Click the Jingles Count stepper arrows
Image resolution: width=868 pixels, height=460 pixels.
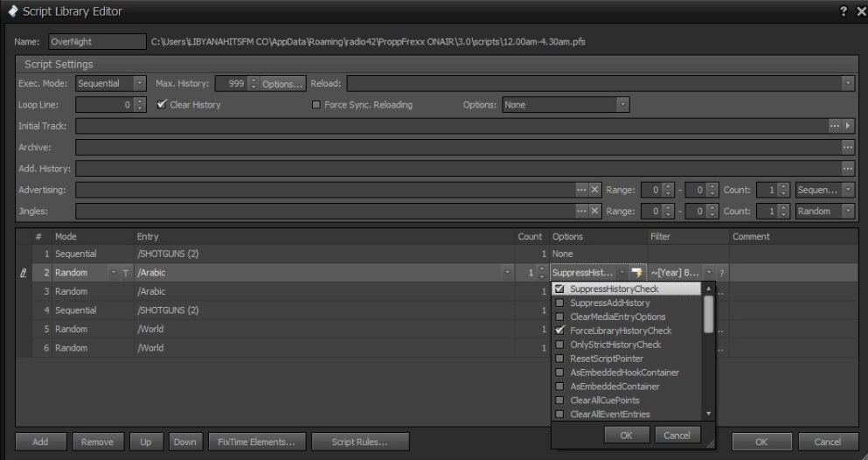coord(782,212)
